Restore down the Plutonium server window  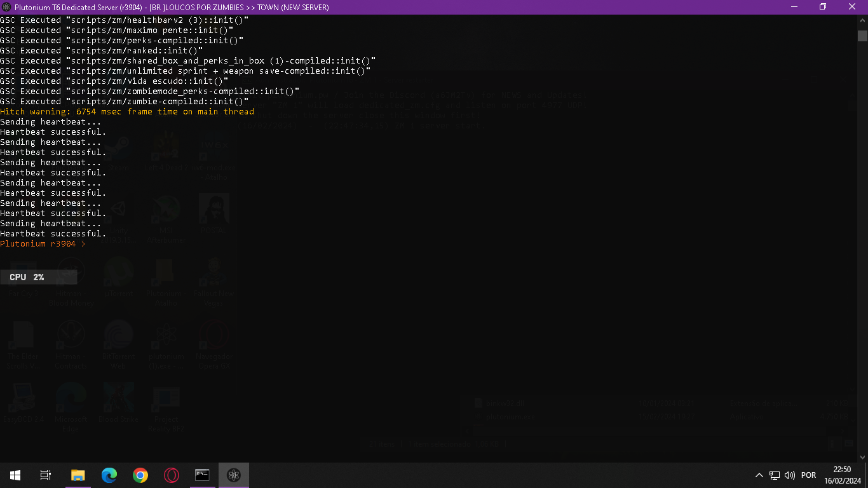824,7
